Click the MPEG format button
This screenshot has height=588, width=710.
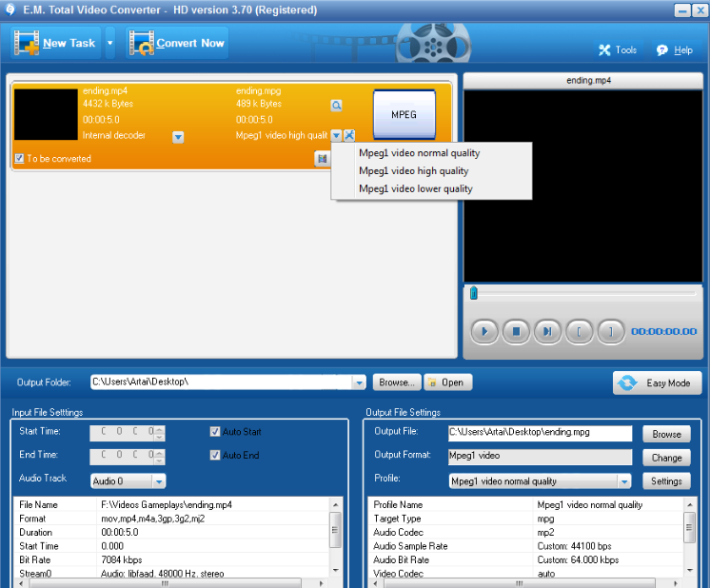tap(404, 114)
